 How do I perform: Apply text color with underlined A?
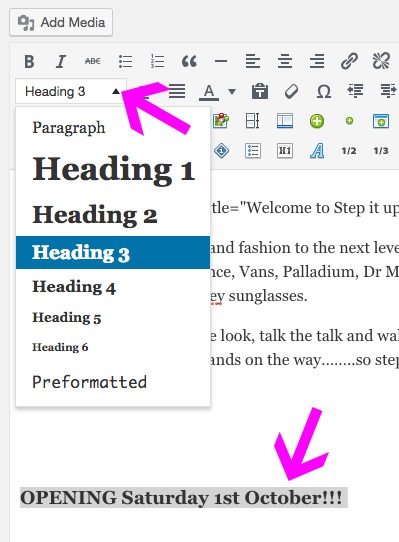point(209,92)
